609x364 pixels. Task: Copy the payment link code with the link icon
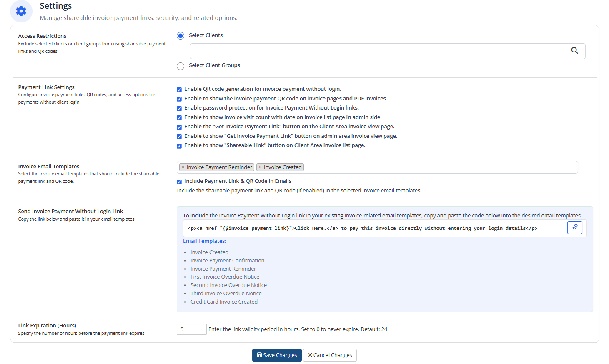pyautogui.click(x=575, y=227)
